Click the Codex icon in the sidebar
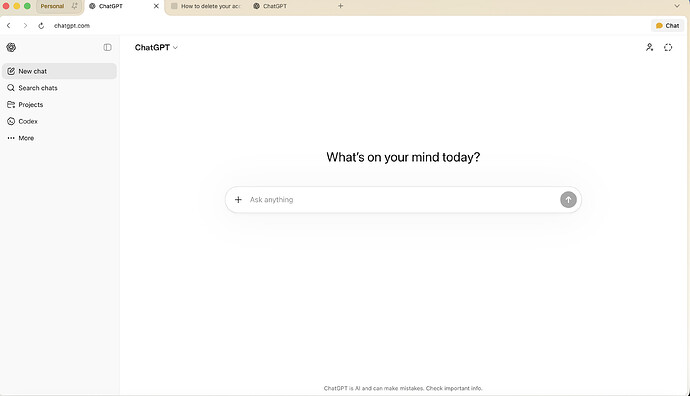690x396 pixels. 11,121
